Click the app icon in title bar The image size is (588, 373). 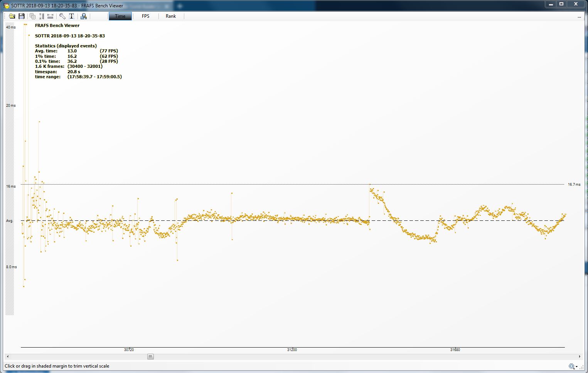pos(6,6)
